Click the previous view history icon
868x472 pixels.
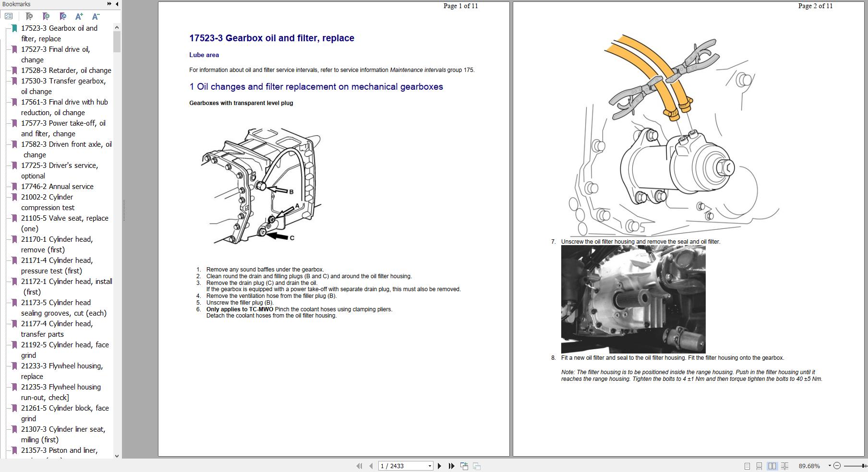coord(463,465)
